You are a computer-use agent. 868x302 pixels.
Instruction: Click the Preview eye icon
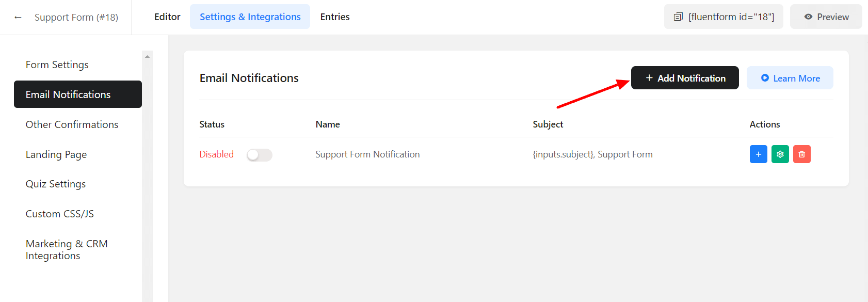tap(808, 17)
